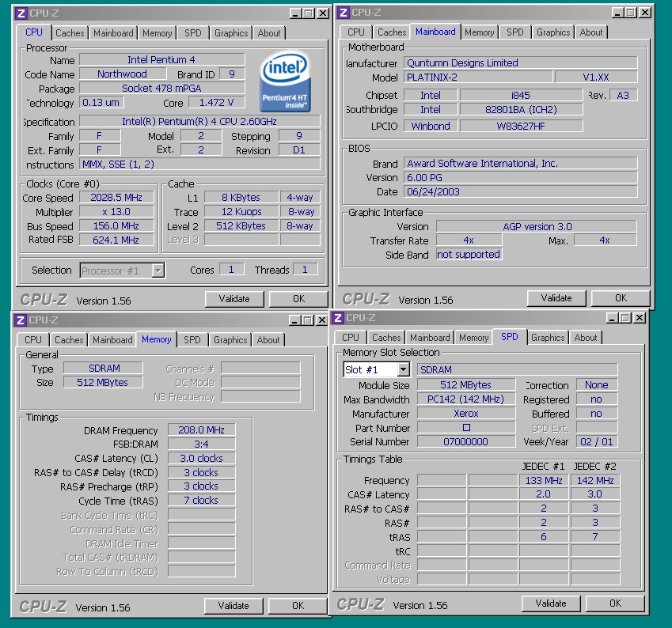This screenshot has width=672, height=628.
Task: Switch to Caches tab in CPU window
Action: (70, 33)
